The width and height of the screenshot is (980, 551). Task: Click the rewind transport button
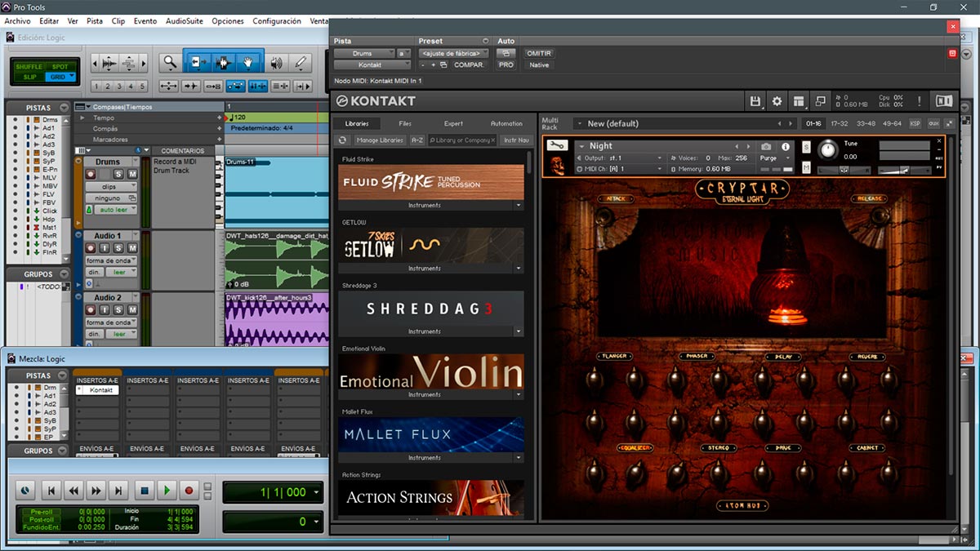[x=73, y=491]
